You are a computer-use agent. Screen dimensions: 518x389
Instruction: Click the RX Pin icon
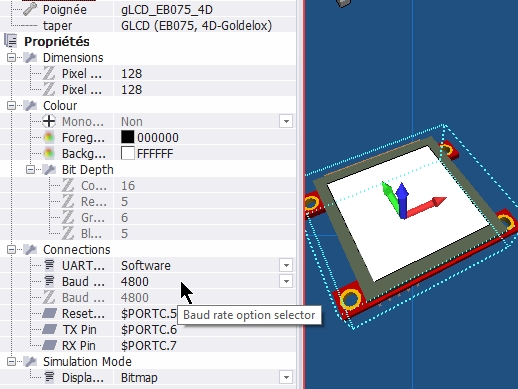49,345
